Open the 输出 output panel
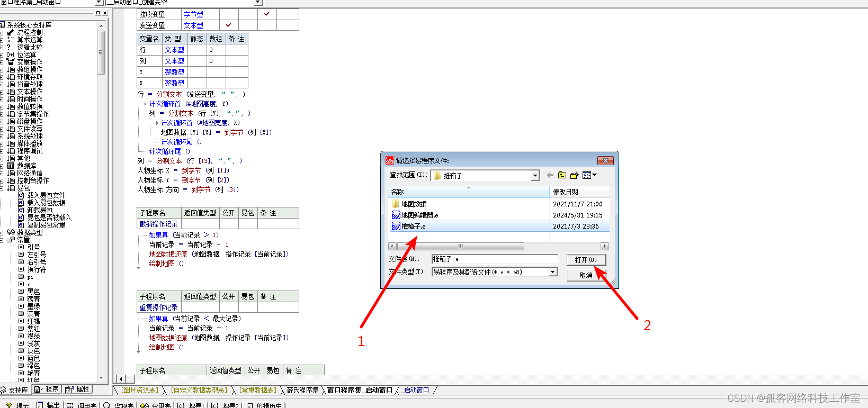The height and width of the screenshot is (408, 868). 48,405
